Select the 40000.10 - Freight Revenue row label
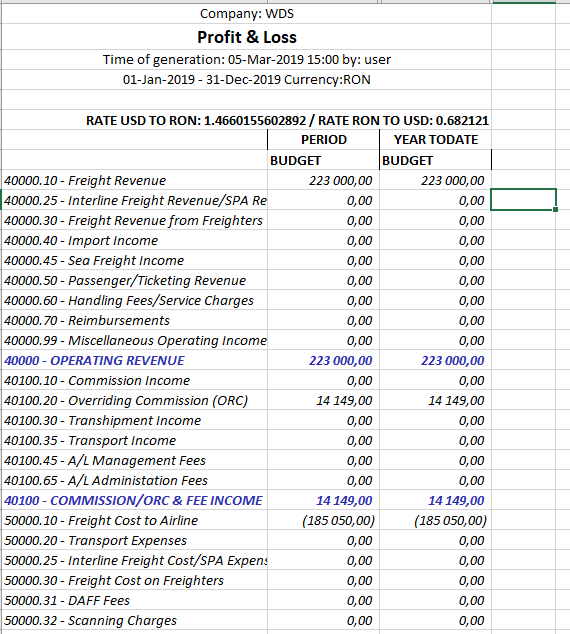 (x=134, y=180)
